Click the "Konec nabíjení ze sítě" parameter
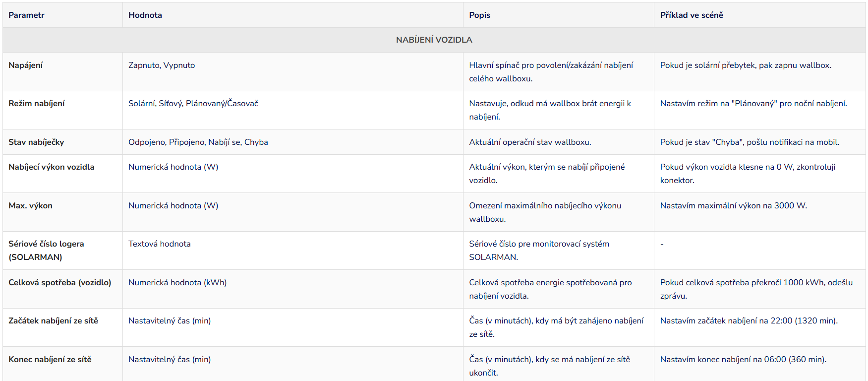 tap(50, 359)
